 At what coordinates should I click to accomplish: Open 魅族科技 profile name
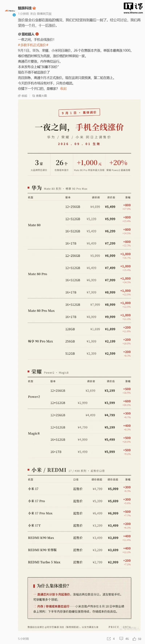tap(25, 8)
